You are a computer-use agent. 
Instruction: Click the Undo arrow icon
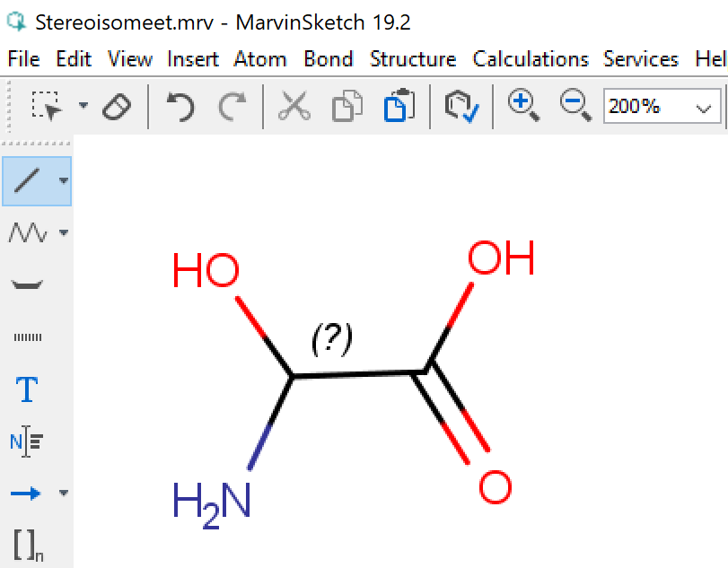click(x=180, y=107)
